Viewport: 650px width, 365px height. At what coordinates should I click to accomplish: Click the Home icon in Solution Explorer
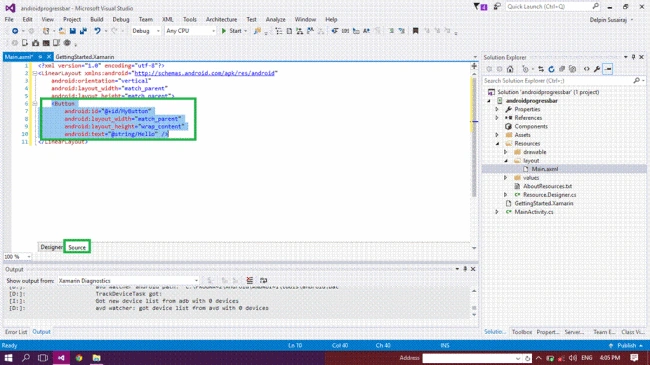coord(510,69)
